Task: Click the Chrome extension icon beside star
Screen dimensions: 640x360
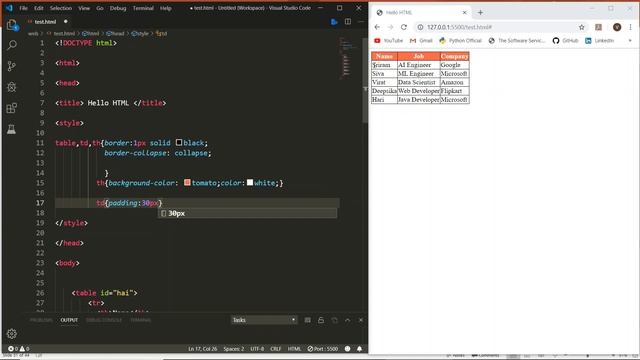Action: tap(598, 27)
